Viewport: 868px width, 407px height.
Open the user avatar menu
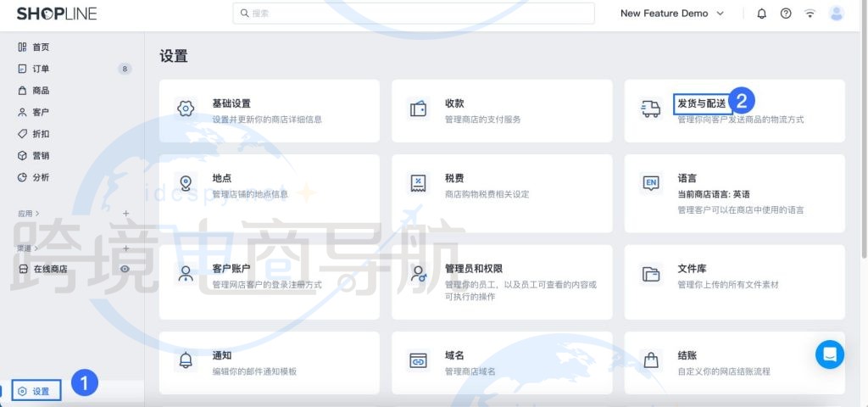point(836,14)
